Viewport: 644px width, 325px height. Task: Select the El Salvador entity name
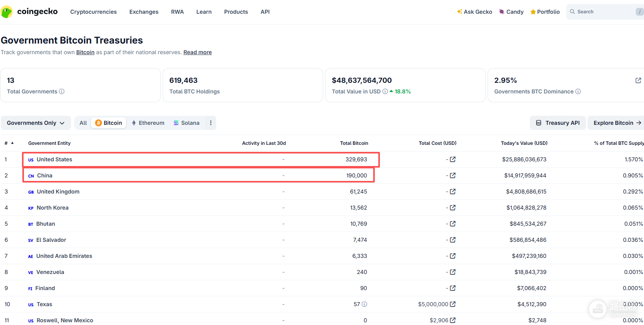pyautogui.click(x=51, y=240)
